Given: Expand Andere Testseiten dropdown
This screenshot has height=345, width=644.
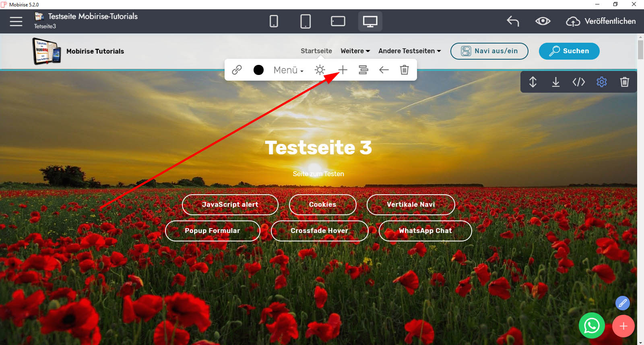Looking at the screenshot, I should point(409,51).
